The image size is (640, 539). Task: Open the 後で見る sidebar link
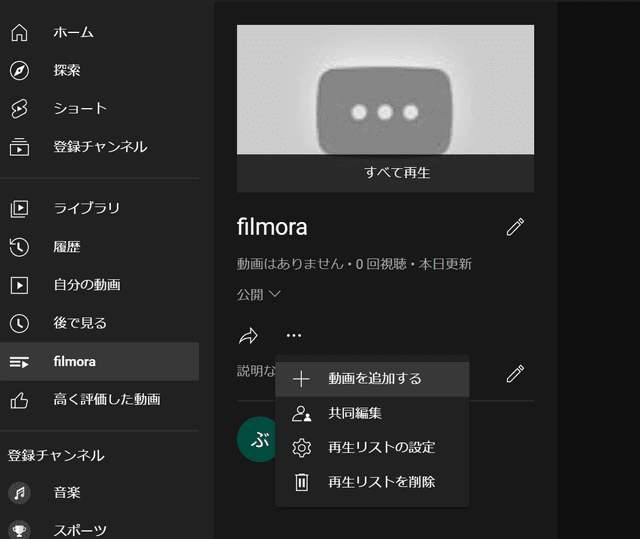point(100,323)
